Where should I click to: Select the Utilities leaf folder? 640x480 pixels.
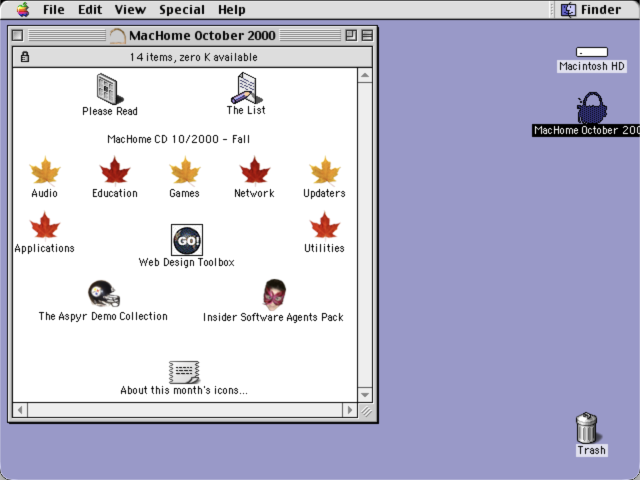(324, 226)
